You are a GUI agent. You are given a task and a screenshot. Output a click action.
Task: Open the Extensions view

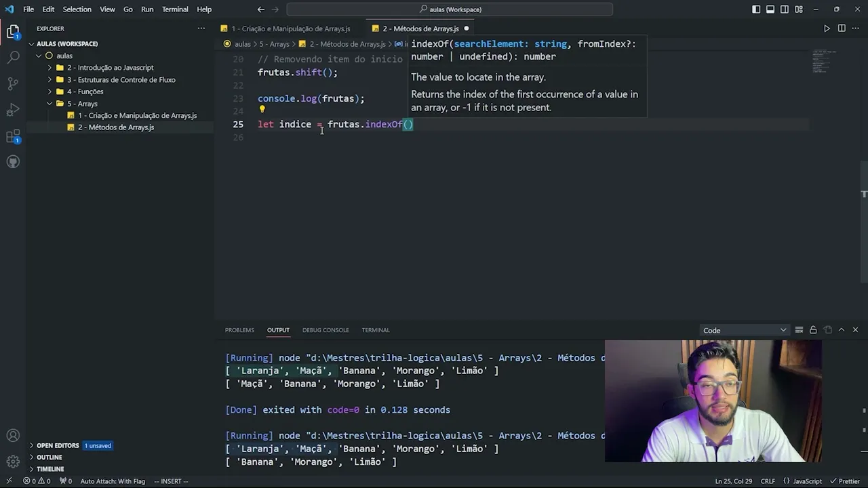(x=13, y=136)
